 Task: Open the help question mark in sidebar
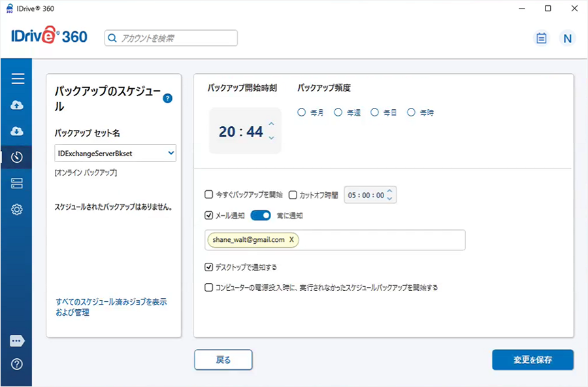(18, 364)
